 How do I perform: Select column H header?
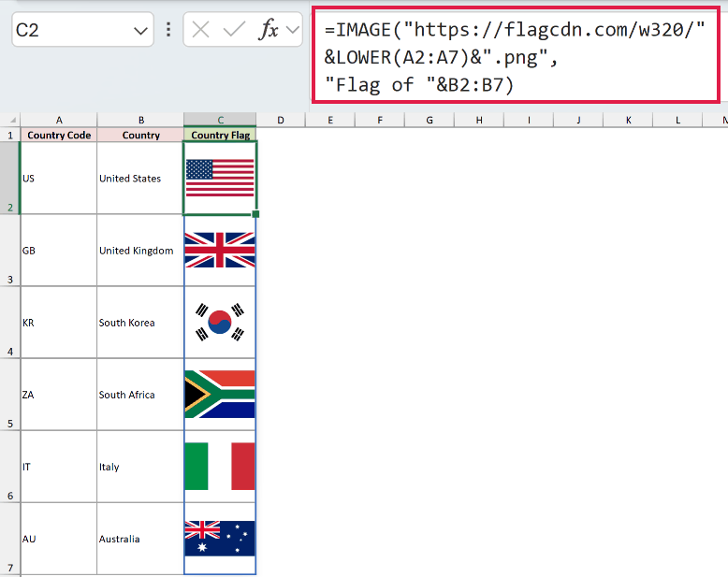(479, 120)
